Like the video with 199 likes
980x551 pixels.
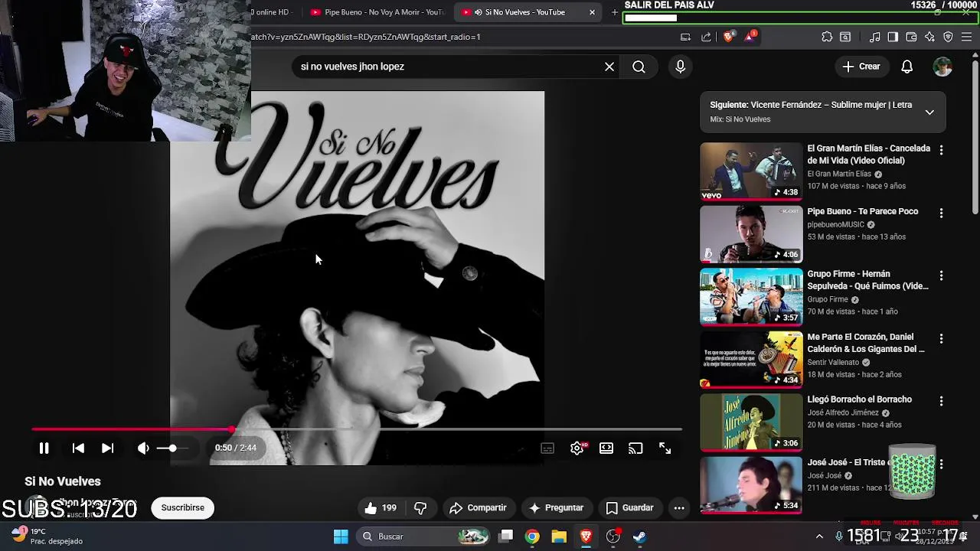coord(381,507)
